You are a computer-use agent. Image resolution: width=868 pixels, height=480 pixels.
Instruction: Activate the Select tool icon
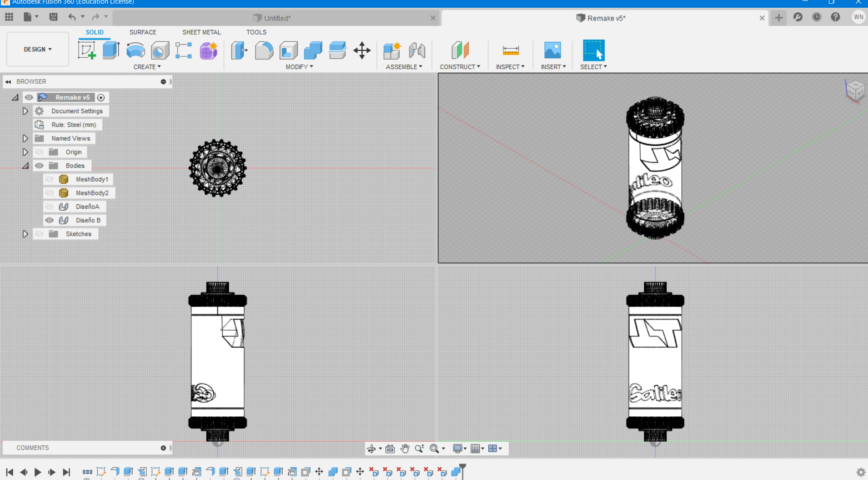point(593,50)
